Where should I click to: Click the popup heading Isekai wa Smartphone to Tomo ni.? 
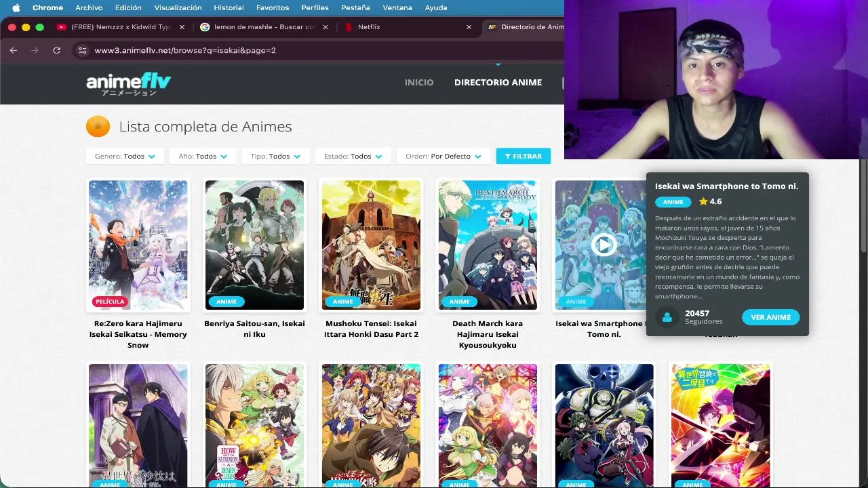click(x=726, y=186)
